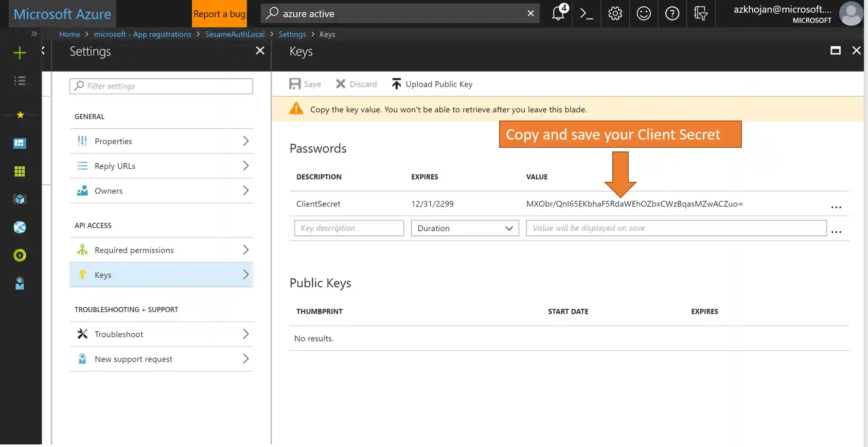Click the Filter settings search box

coord(161,86)
